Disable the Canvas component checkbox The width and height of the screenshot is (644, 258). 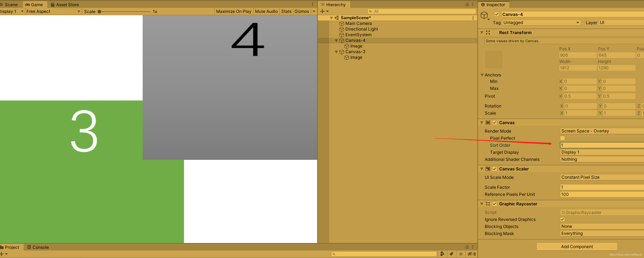click(494, 123)
